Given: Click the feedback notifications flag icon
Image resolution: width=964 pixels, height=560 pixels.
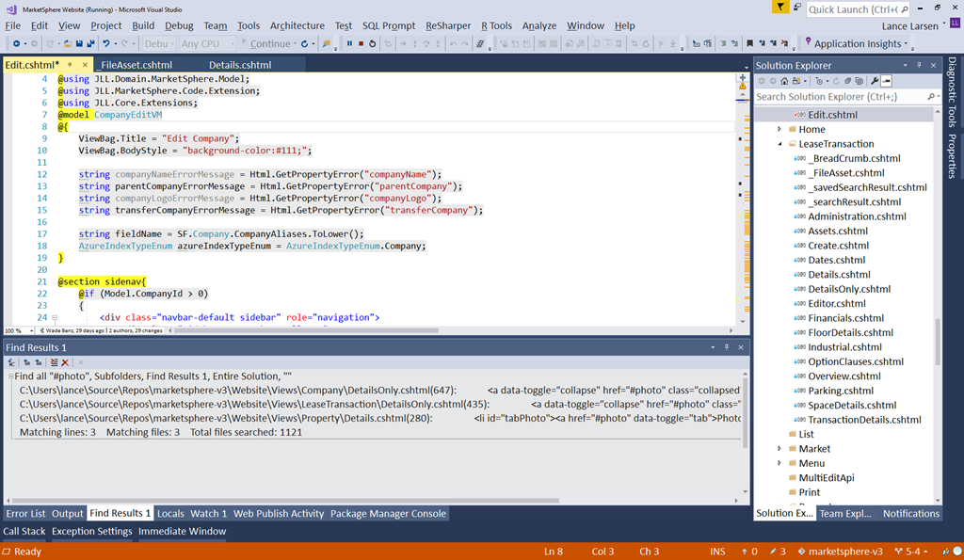Looking at the screenshot, I should pos(780,7).
